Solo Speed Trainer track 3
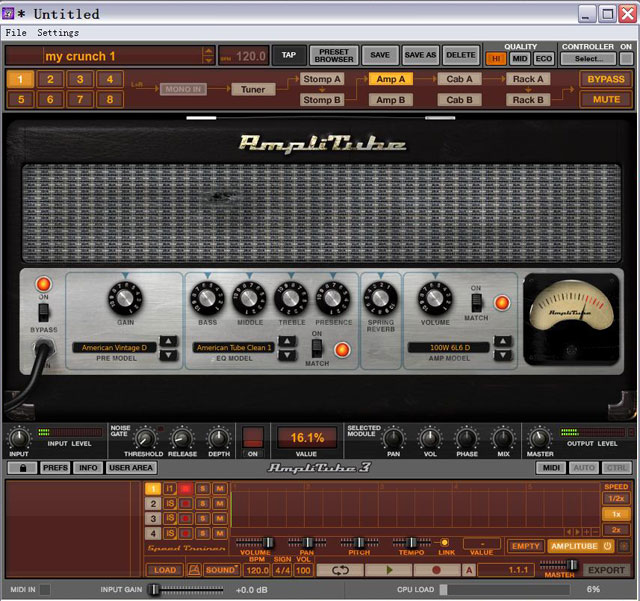The height and width of the screenshot is (601, 640). [202, 519]
